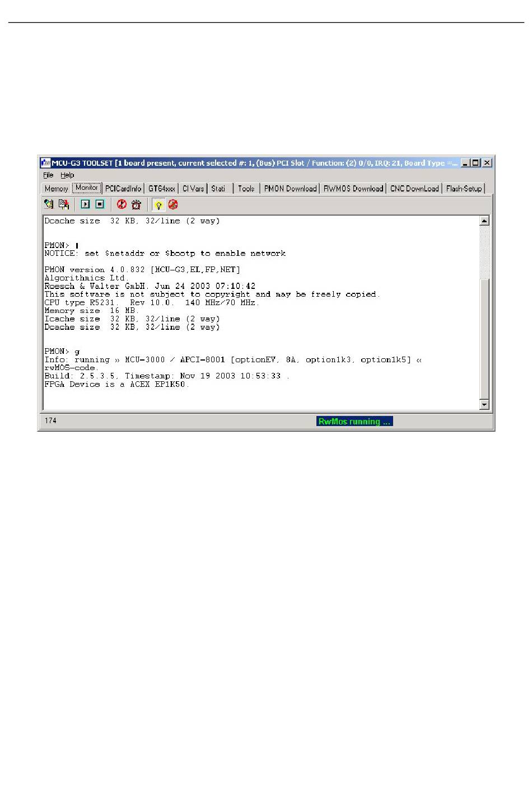The width and height of the screenshot is (532, 795).
Task: Toggle the yellow light bulb icon
Action: coord(158,205)
